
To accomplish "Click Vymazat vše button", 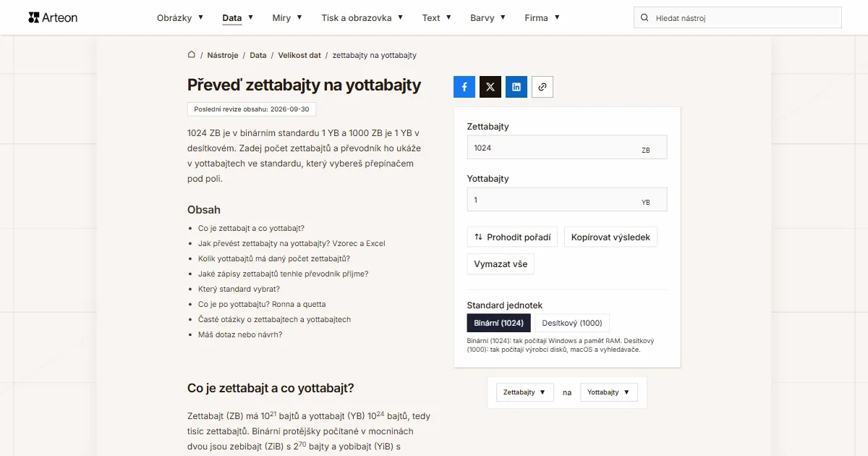I will (501, 264).
